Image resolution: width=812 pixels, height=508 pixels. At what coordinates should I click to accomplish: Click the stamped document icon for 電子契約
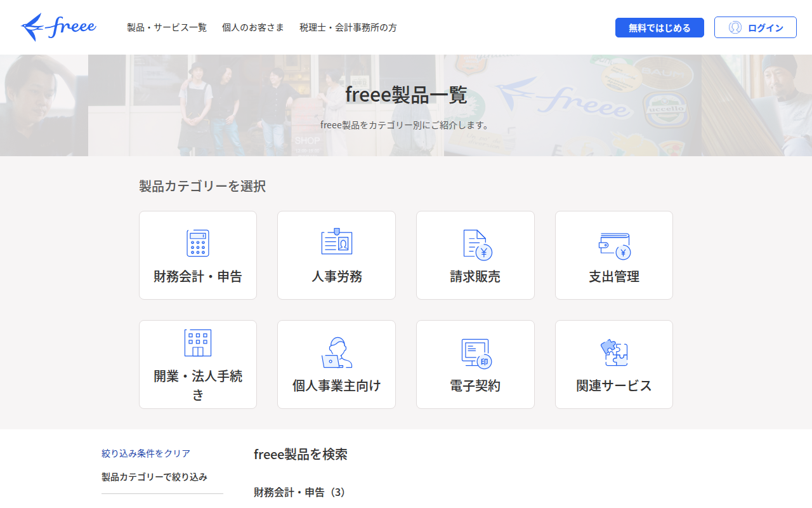[x=477, y=354]
